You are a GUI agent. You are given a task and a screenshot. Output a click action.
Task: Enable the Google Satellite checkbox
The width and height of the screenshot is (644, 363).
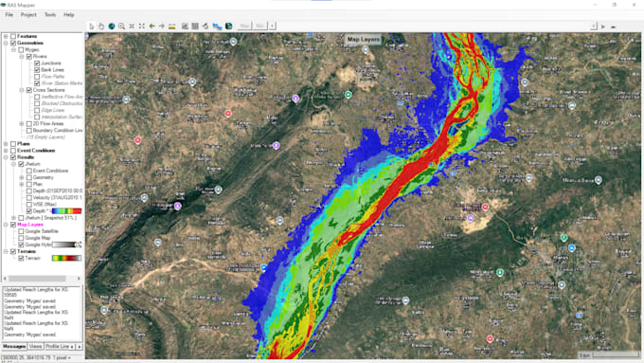pyautogui.click(x=21, y=231)
